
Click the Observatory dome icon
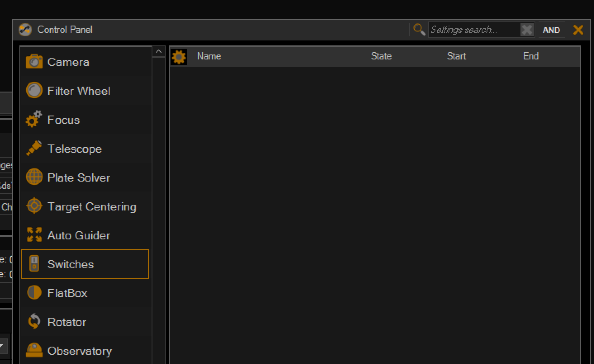(x=34, y=350)
